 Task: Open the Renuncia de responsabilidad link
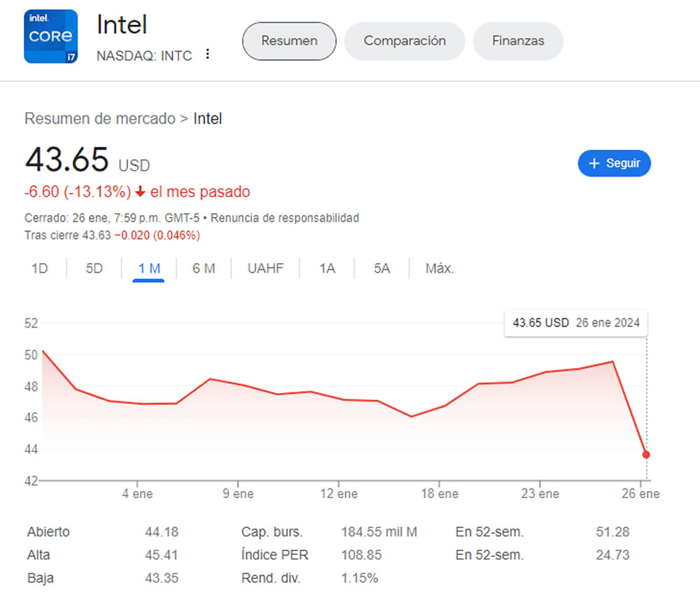click(285, 218)
